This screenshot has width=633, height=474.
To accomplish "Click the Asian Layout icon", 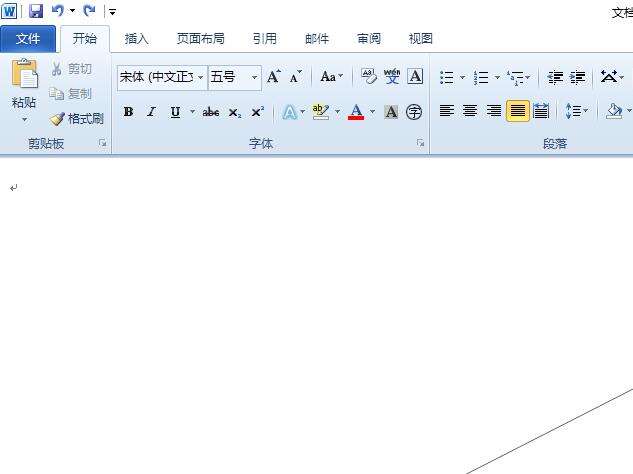I will pos(609,77).
